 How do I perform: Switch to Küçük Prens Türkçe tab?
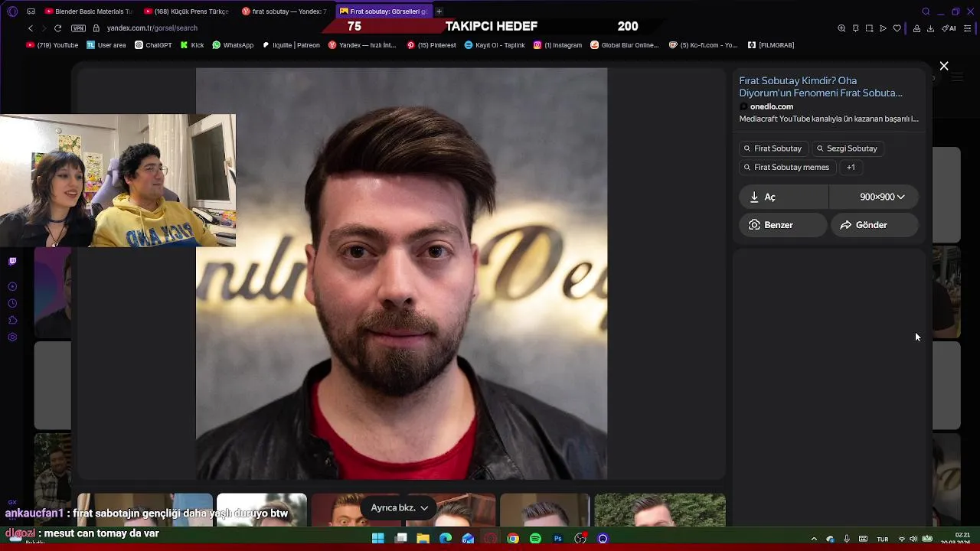[186, 11]
